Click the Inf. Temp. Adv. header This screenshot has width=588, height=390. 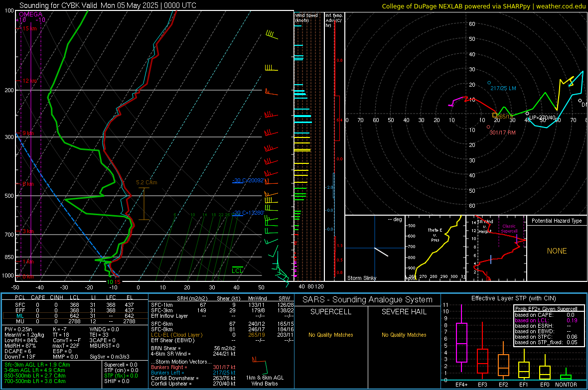(x=334, y=20)
